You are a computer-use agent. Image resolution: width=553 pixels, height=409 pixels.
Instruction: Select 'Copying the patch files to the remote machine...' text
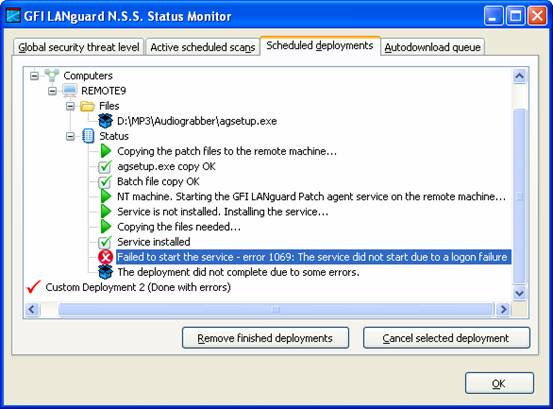coord(227,151)
